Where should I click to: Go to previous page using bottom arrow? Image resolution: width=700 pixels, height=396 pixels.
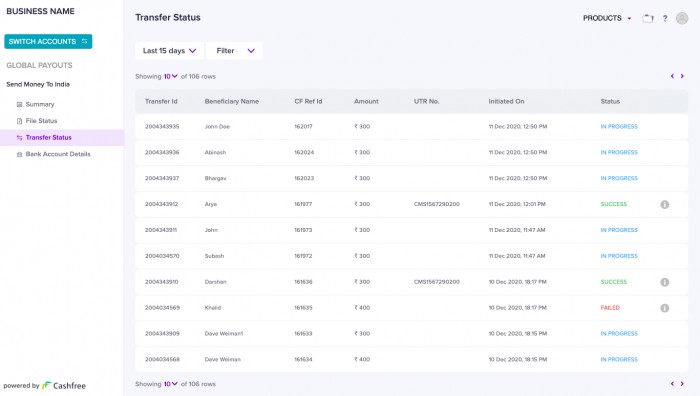coord(672,384)
